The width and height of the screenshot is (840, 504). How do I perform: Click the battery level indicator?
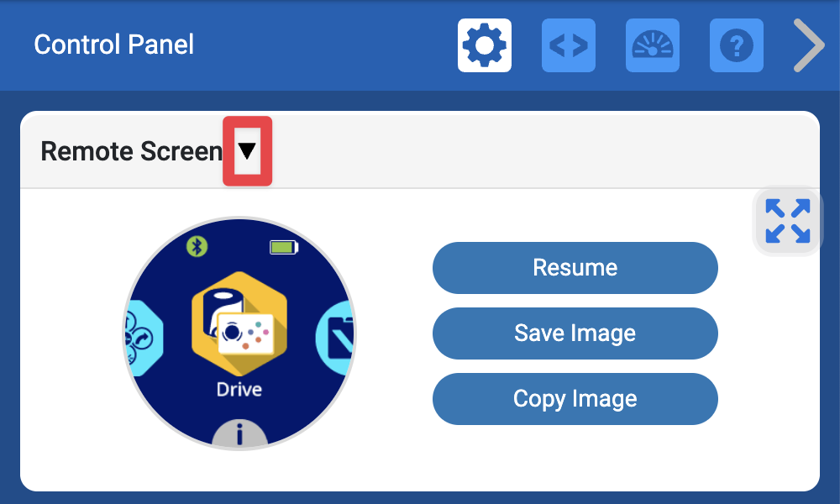[283, 247]
